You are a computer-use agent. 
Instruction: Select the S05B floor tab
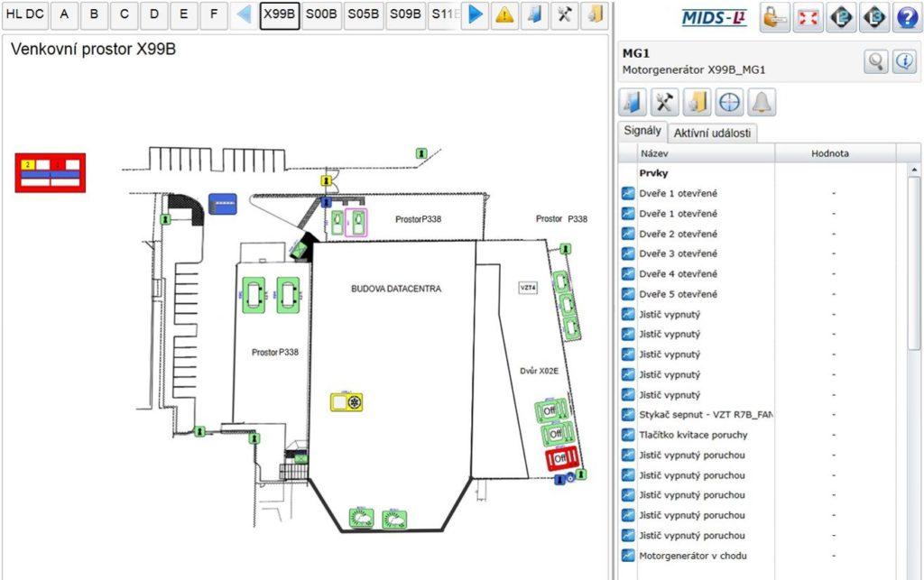(364, 14)
